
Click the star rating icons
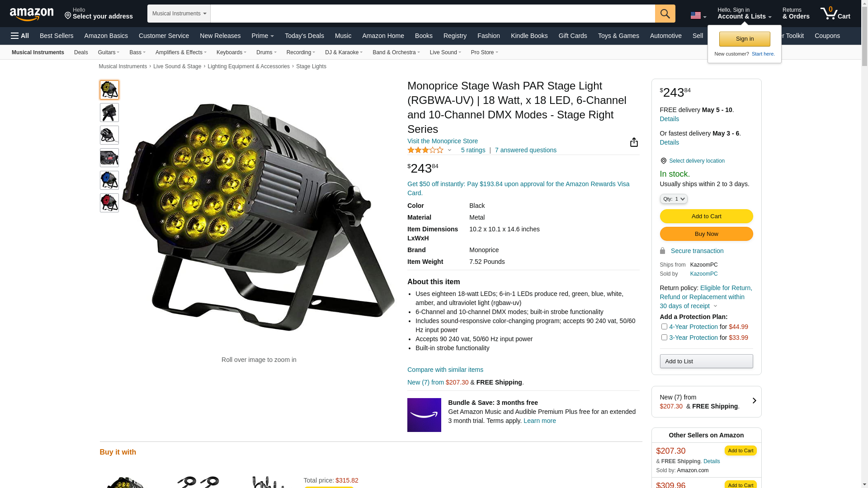[425, 150]
